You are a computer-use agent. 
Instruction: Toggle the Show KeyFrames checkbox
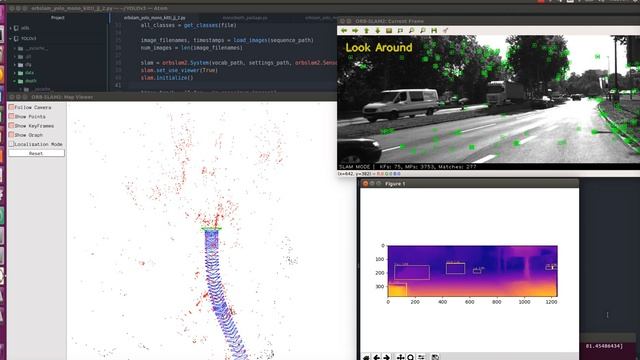coord(11,126)
